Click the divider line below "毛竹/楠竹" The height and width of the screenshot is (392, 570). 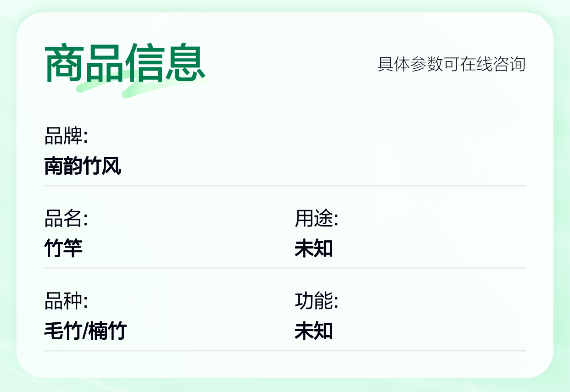(285, 351)
